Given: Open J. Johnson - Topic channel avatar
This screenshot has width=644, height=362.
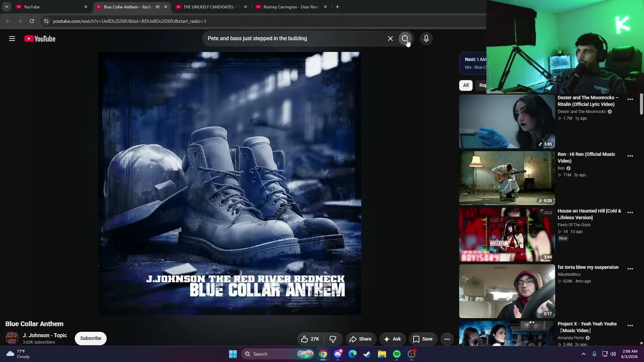Looking at the screenshot, I should [x=12, y=338].
